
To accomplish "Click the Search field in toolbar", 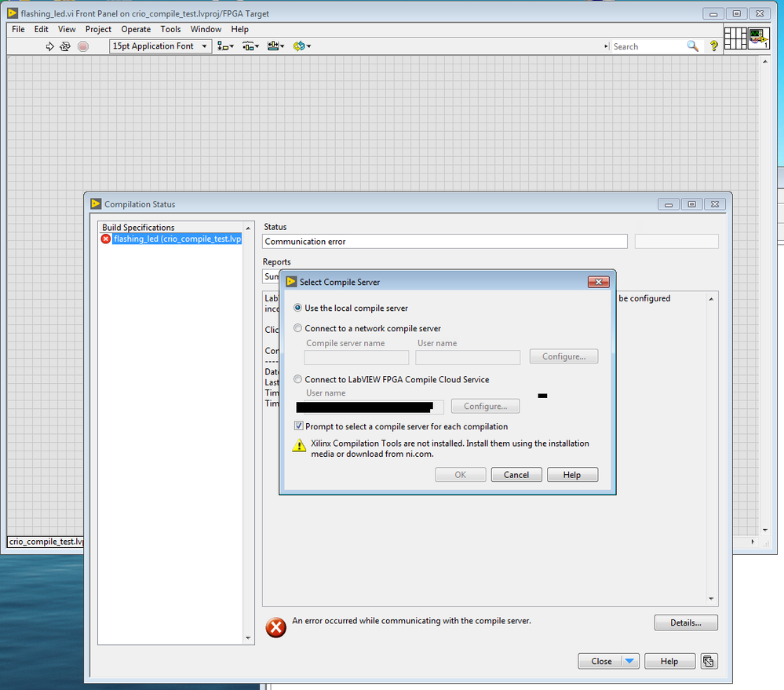I will [648, 46].
